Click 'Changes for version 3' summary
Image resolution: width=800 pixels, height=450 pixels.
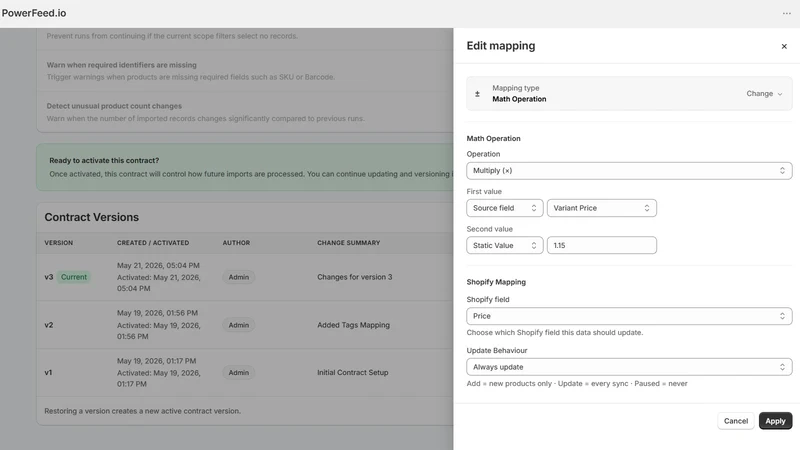(355, 277)
